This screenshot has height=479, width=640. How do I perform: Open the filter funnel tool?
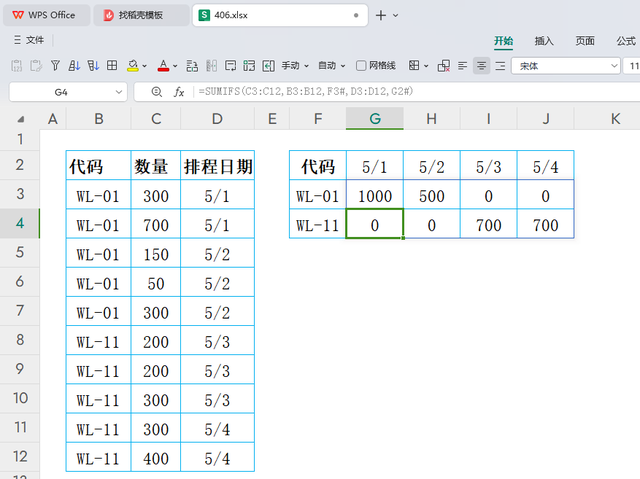point(55,66)
